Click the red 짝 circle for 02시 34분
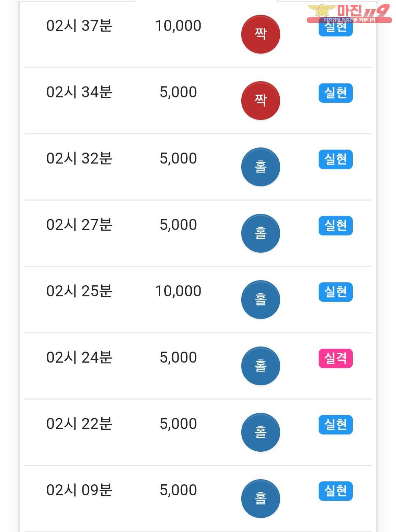The height and width of the screenshot is (532, 396). (261, 100)
